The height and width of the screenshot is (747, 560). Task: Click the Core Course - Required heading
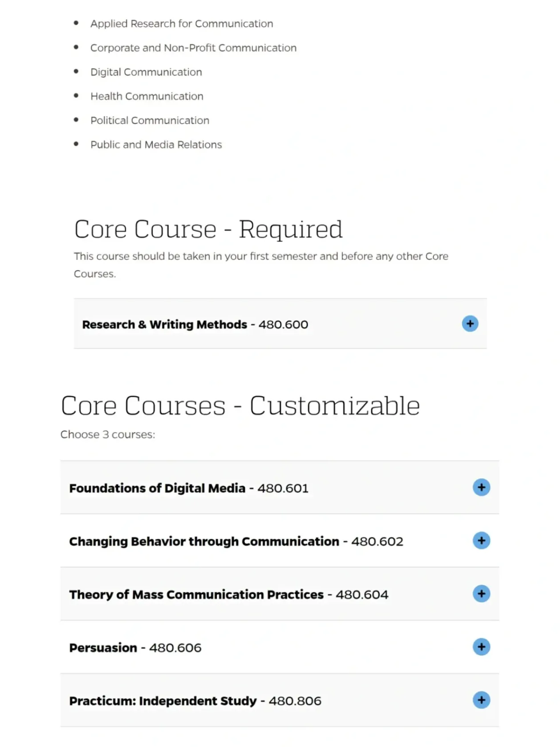[x=208, y=229]
